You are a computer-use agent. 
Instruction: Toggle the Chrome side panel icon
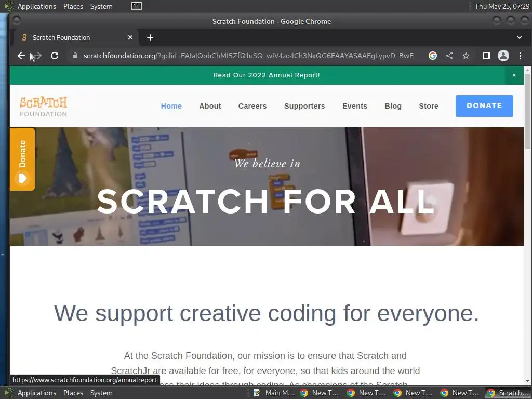(x=486, y=56)
